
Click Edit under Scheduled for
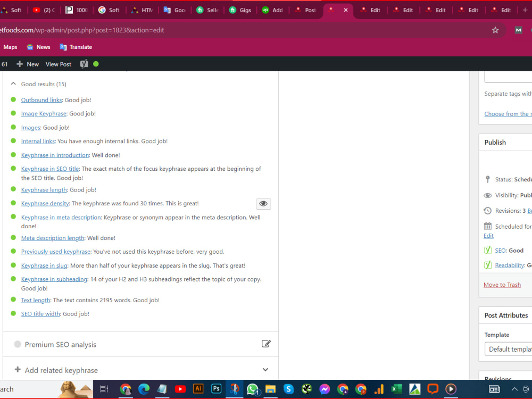pyautogui.click(x=488, y=236)
